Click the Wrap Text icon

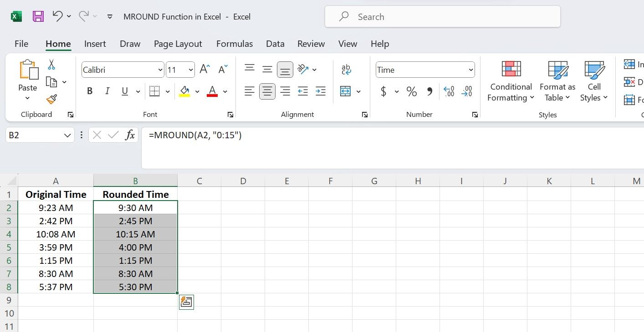pos(346,69)
